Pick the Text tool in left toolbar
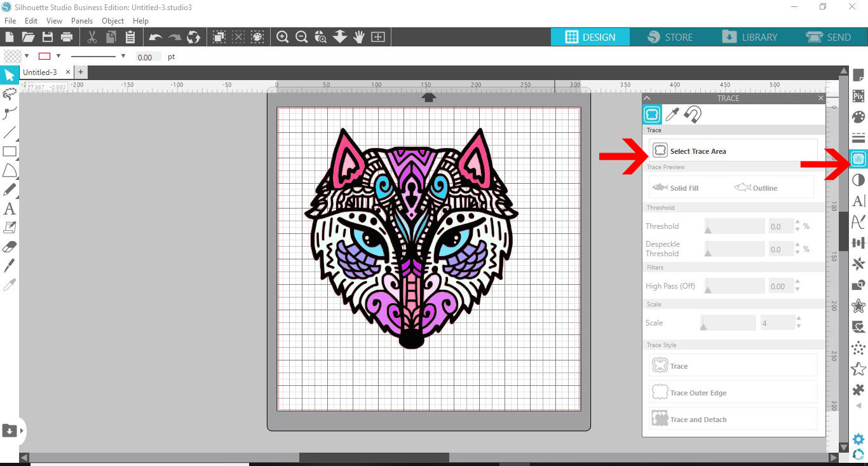The width and height of the screenshot is (868, 466). coord(10,209)
